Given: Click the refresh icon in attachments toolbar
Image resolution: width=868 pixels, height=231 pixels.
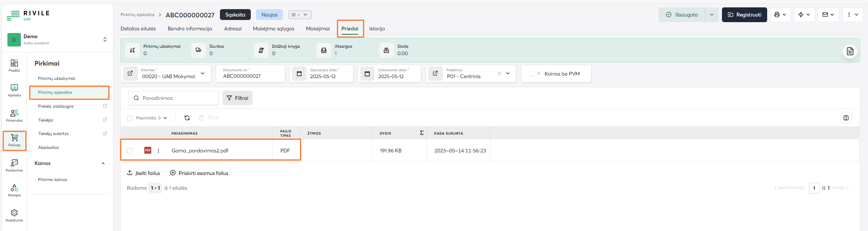Looking at the screenshot, I should click(187, 118).
